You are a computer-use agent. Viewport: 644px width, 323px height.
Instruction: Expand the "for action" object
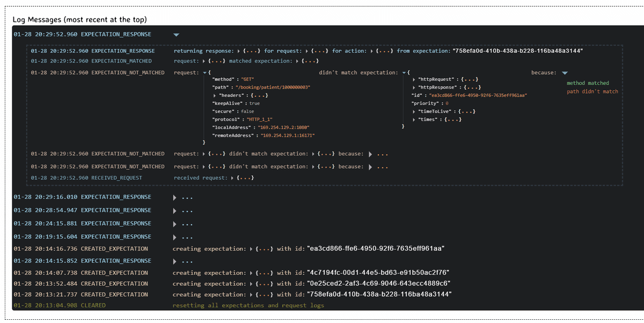pos(371,51)
